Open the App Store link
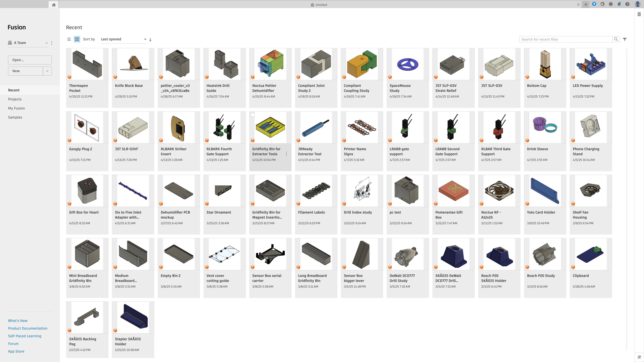Screen dimensions: 644x362 click(16, 351)
